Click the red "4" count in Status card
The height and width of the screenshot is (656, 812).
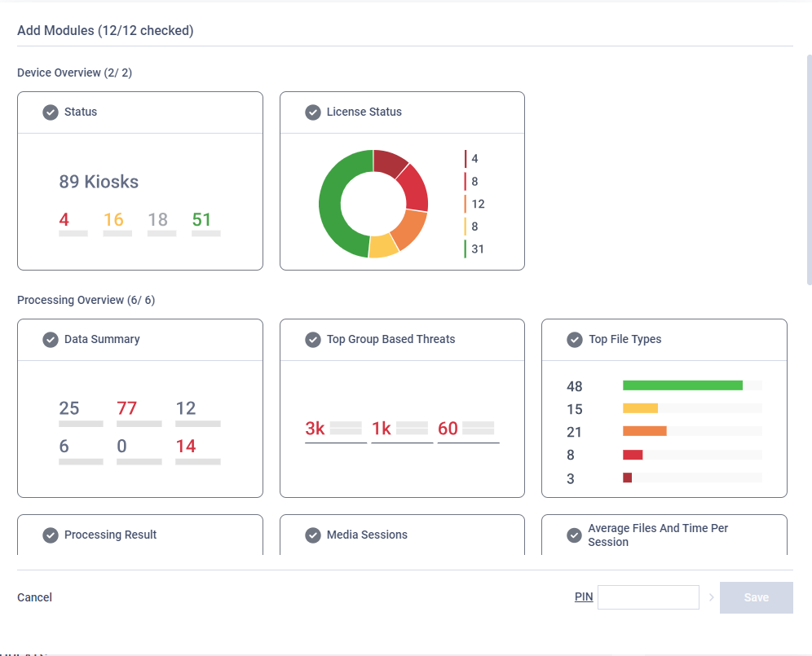[64, 219]
